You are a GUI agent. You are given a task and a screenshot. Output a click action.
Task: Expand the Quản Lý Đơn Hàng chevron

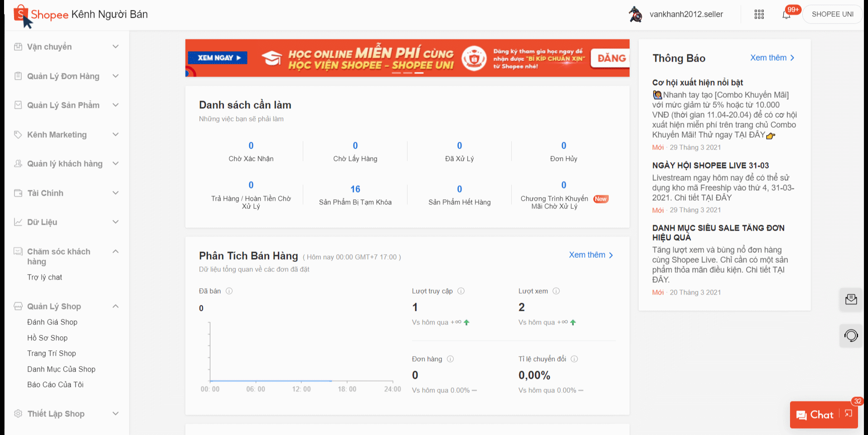click(116, 76)
